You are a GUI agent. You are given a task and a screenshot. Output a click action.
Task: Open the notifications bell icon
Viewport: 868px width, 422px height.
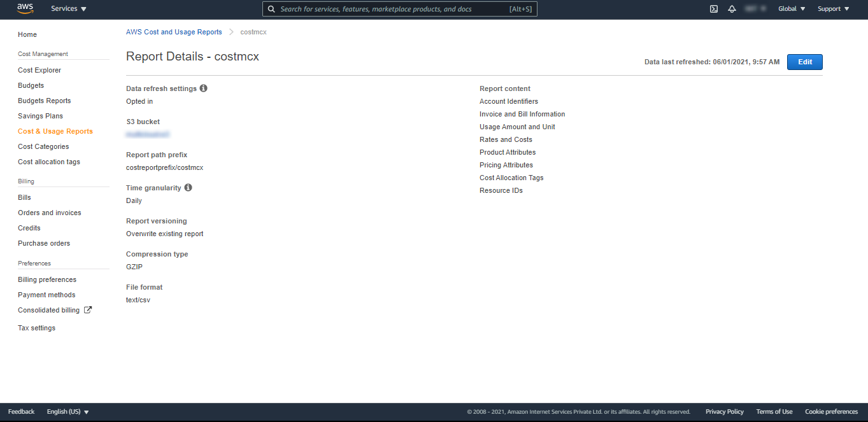[732, 9]
